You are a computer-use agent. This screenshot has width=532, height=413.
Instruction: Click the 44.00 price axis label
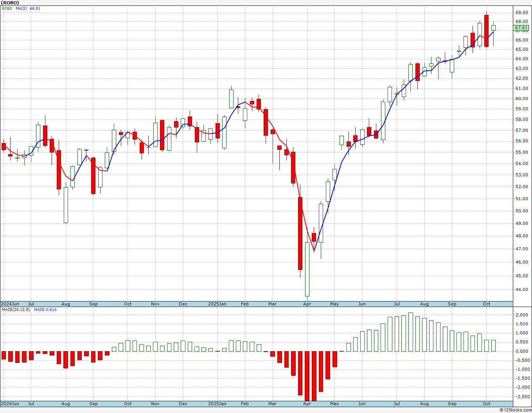521,289
